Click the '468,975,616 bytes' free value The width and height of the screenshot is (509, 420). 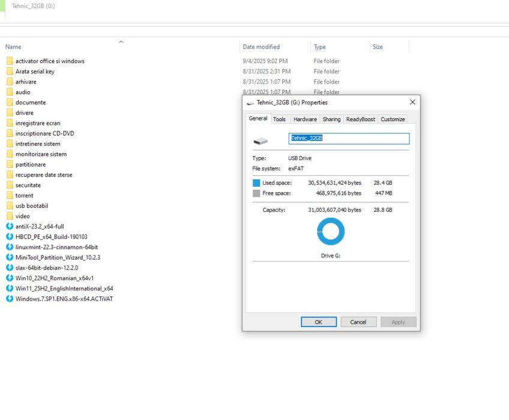[339, 193]
